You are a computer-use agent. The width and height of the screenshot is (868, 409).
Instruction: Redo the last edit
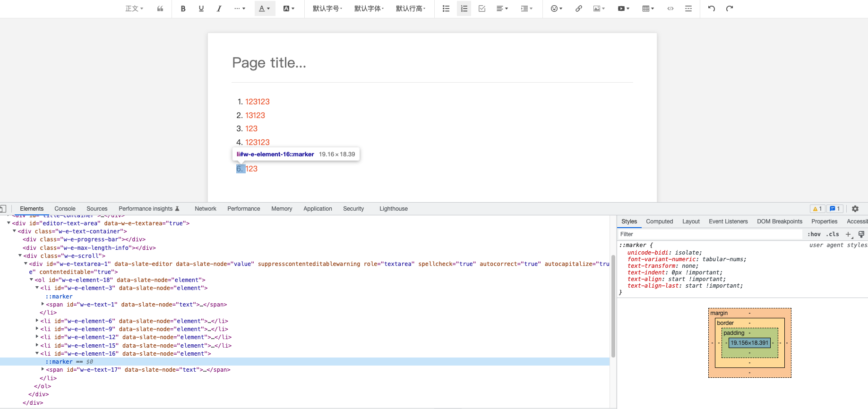tap(730, 9)
